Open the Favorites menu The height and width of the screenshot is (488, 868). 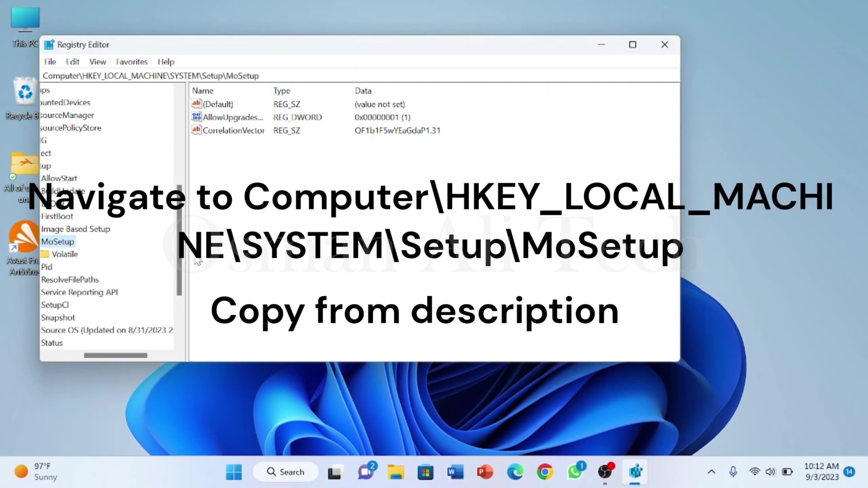click(x=131, y=62)
